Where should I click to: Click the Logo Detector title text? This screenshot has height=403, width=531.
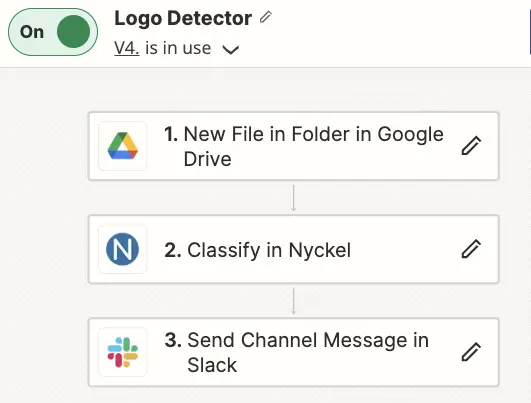[183, 18]
